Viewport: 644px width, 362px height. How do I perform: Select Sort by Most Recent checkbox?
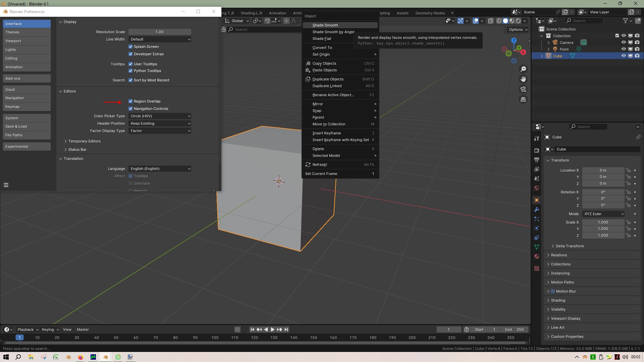131,80
